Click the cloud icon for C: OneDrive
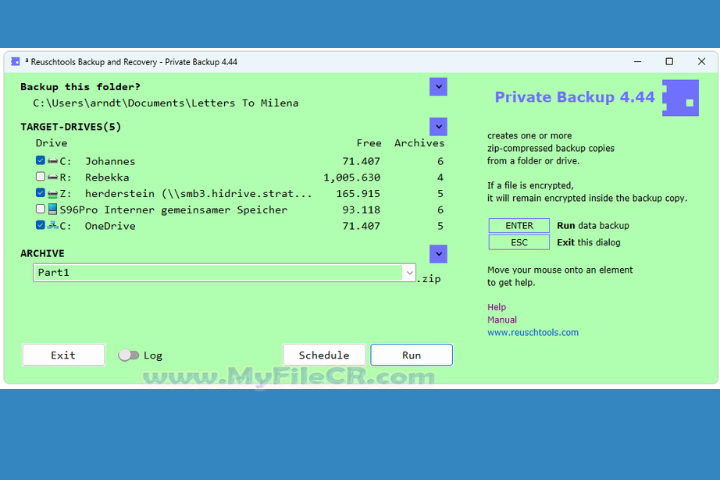 [53, 226]
